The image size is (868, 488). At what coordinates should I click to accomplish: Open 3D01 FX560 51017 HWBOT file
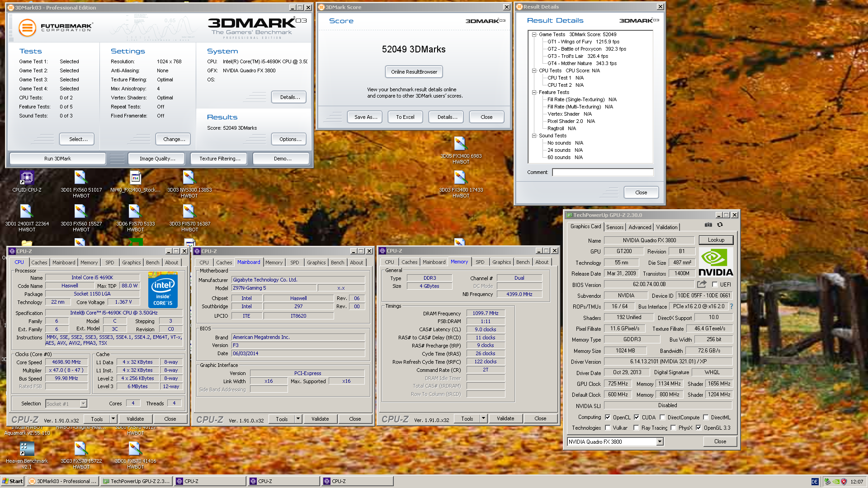pos(81,184)
